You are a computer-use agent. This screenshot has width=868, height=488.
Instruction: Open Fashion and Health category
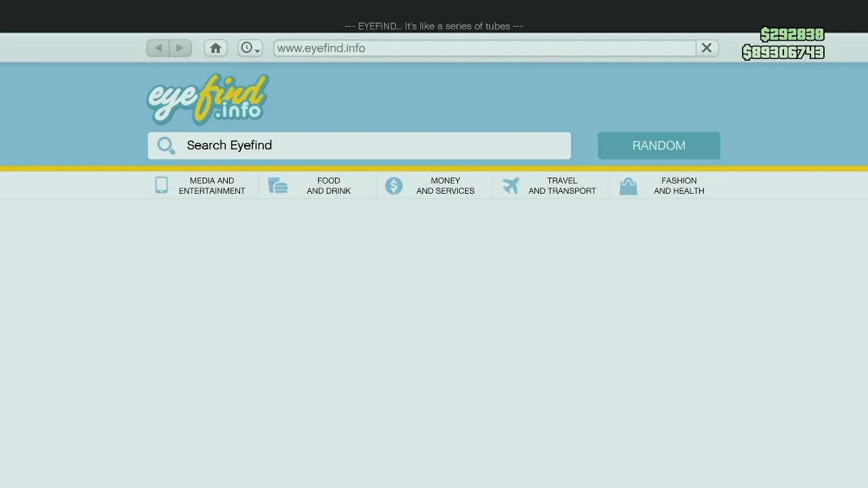[679, 186]
